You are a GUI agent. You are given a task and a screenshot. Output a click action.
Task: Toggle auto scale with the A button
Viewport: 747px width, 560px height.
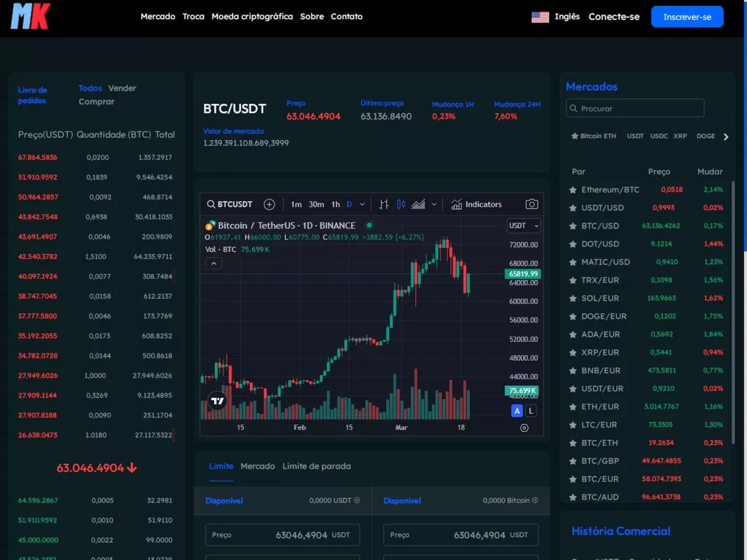517,411
